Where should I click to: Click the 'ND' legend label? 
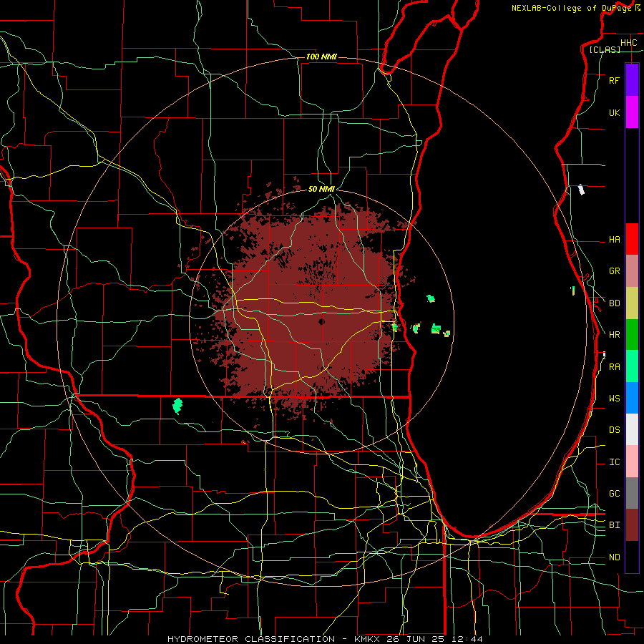click(614, 557)
